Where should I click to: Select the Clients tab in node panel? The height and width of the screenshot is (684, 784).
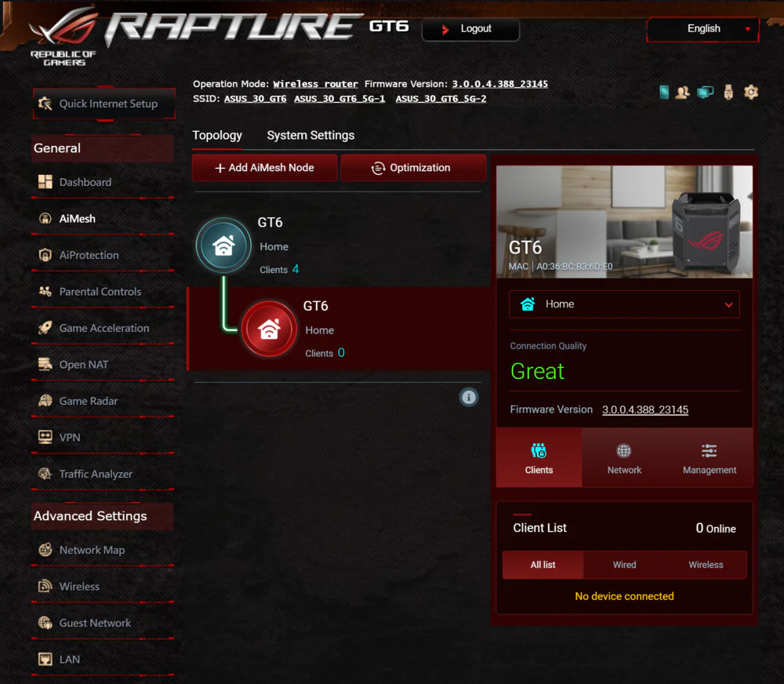[x=539, y=457]
